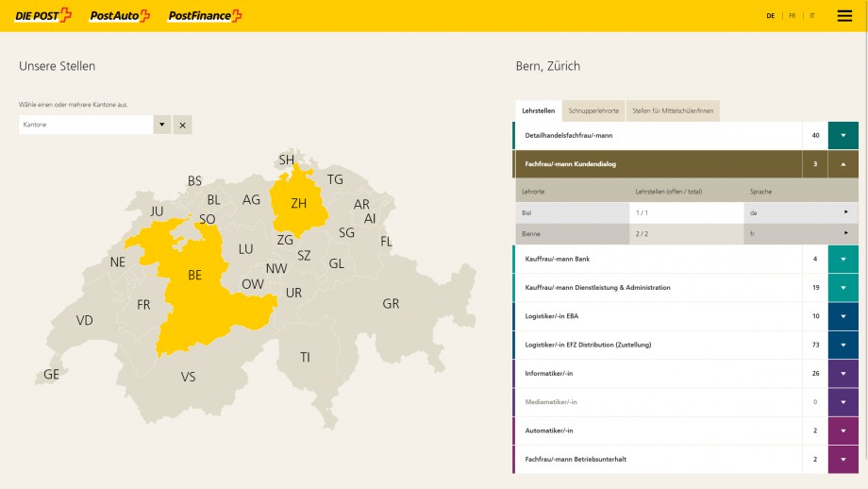Expand the Kauffrau/-mann Bank row
The width and height of the screenshot is (868, 489).
[843, 259]
